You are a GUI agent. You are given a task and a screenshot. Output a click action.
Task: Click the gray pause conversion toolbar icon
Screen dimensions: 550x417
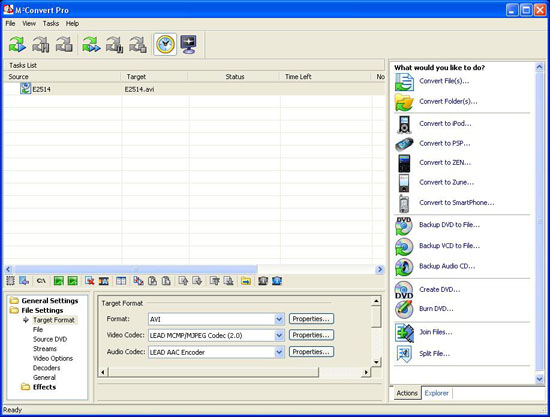pyautogui.click(x=41, y=45)
